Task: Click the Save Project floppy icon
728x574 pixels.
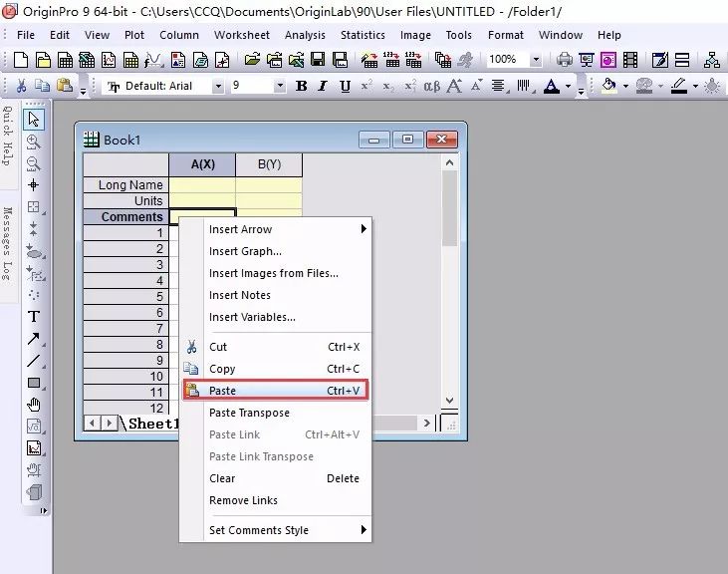Action: (318, 60)
